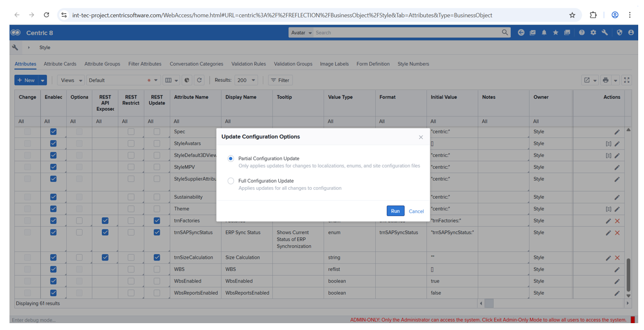Screen dimensions: 644x330
Task: Toggle Enabled checkbox for Spec row
Action: pyautogui.click(x=53, y=132)
